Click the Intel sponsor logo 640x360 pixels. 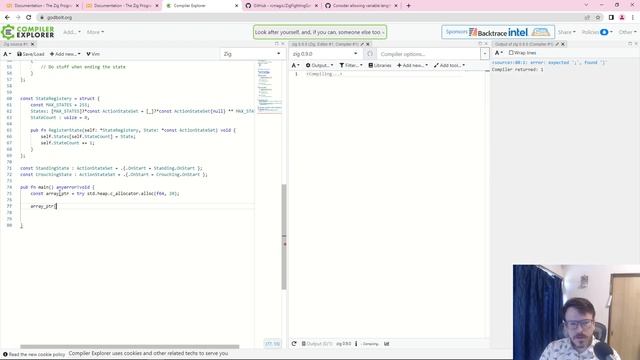click(518, 32)
